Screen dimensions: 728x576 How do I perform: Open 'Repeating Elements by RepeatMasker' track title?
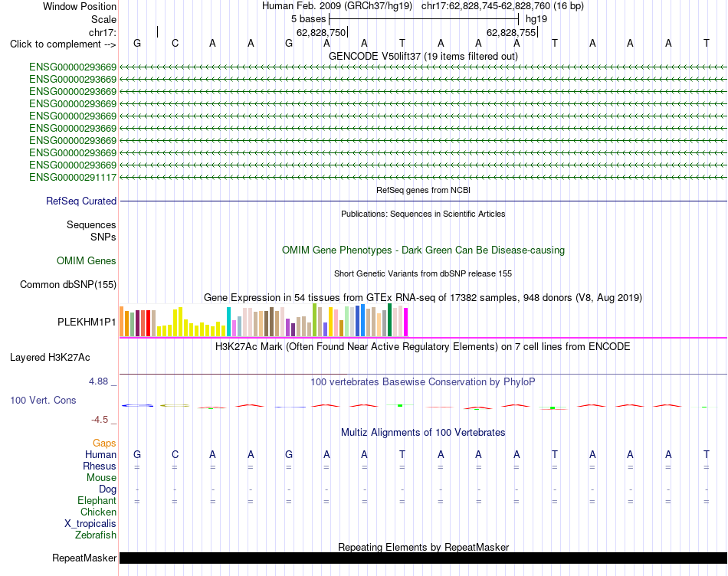pyautogui.click(x=423, y=547)
